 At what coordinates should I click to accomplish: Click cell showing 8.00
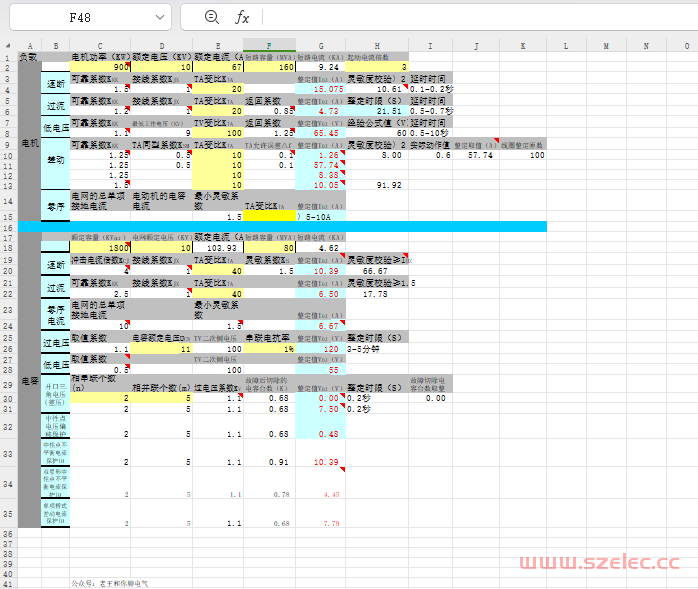coord(377,155)
